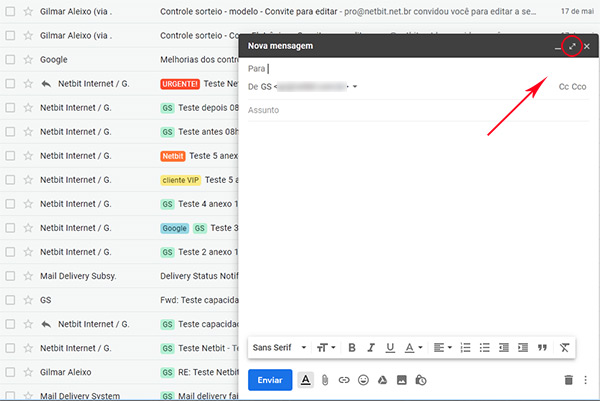Click into the message body area

pos(418,228)
